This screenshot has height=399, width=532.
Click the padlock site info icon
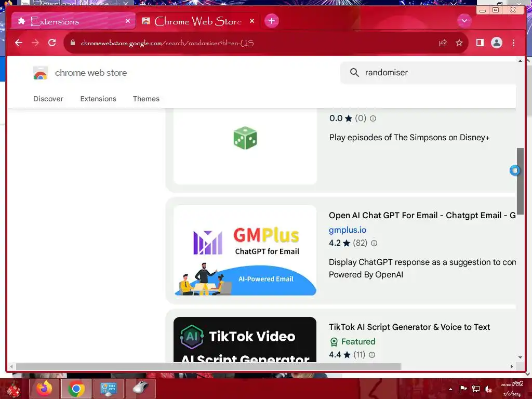pyautogui.click(x=73, y=43)
